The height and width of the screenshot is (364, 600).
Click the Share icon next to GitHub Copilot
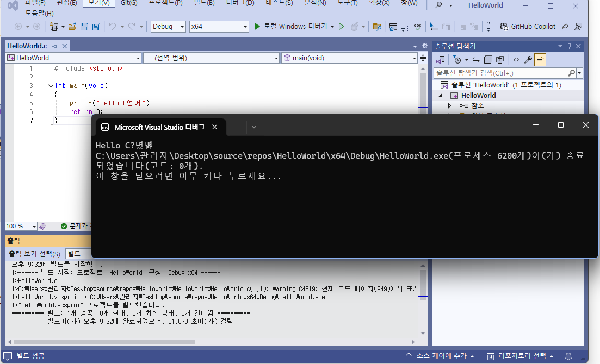(x=565, y=27)
